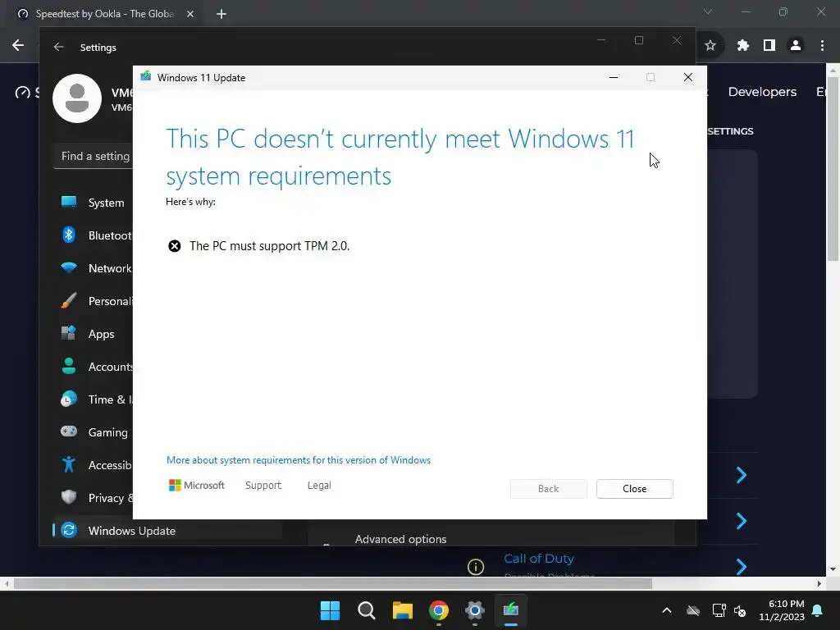Minimize the Windows 11 Update dialog
Image resolution: width=840 pixels, height=630 pixels.
(614, 78)
